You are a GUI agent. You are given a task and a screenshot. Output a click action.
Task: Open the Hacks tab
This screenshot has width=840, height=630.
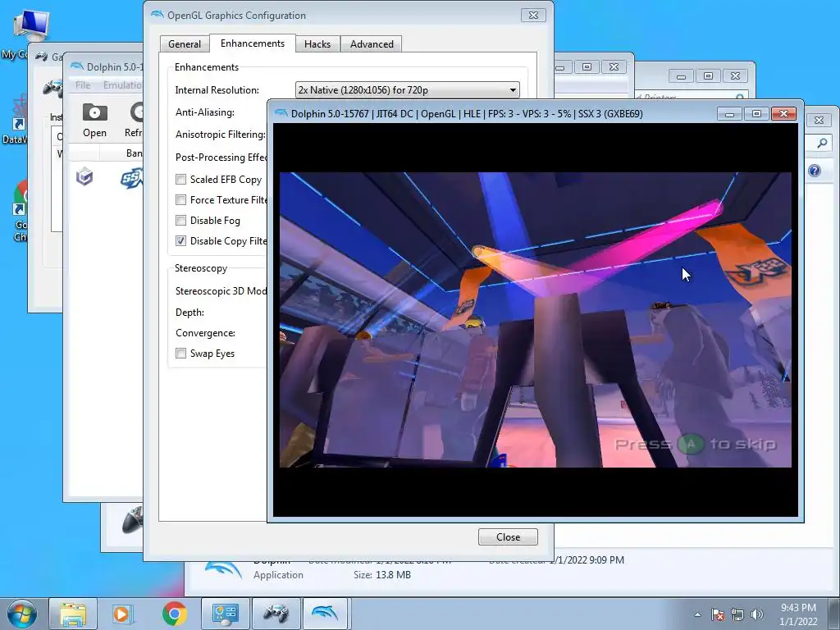pyautogui.click(x=317, y=44)
